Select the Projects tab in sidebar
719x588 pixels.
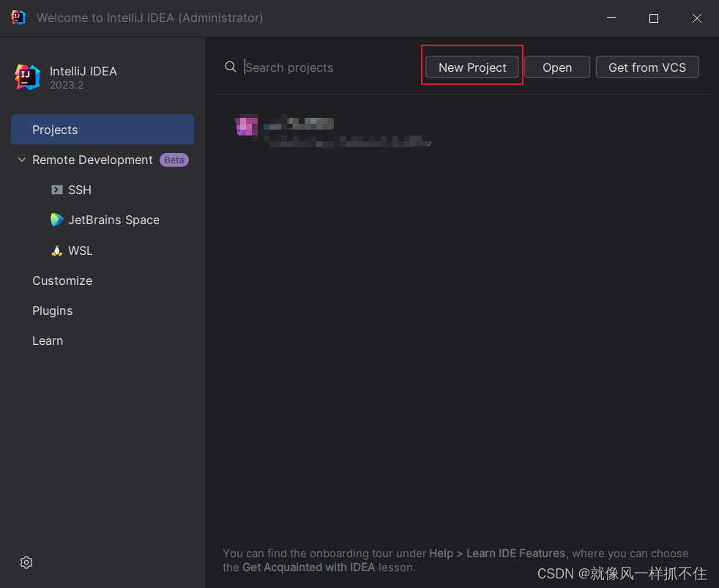pos(103,130)
